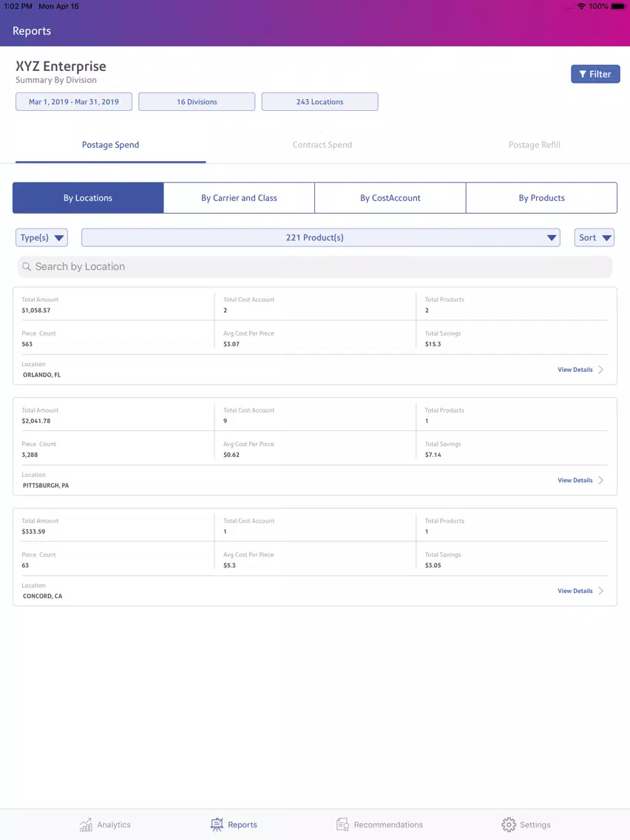View Details for Orlando, FL
Image resolution: width=630 pixels, height=840 pixels.
[x=575, y=370]
